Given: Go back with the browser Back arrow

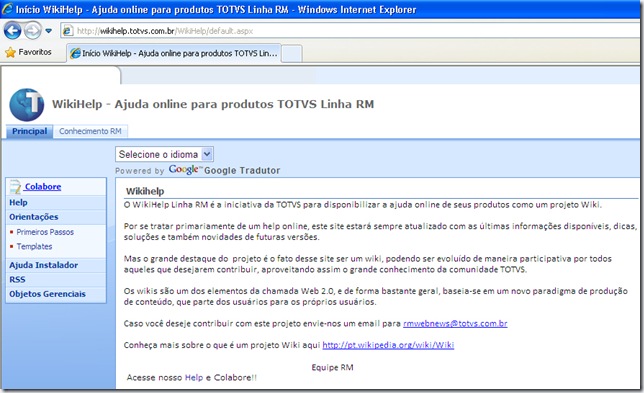Looking at the screenshot, I should point(12,31).
